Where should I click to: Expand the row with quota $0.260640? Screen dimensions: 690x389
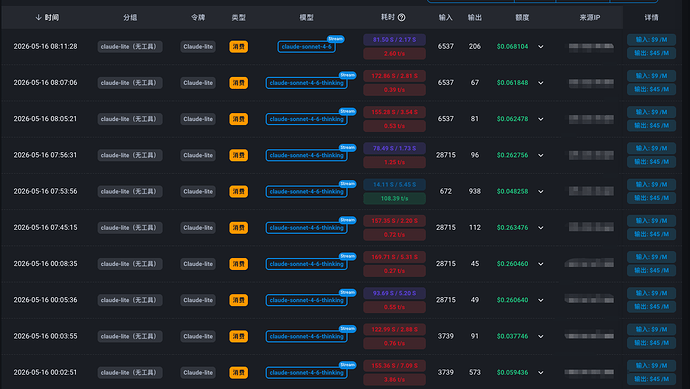click(541, 300)
